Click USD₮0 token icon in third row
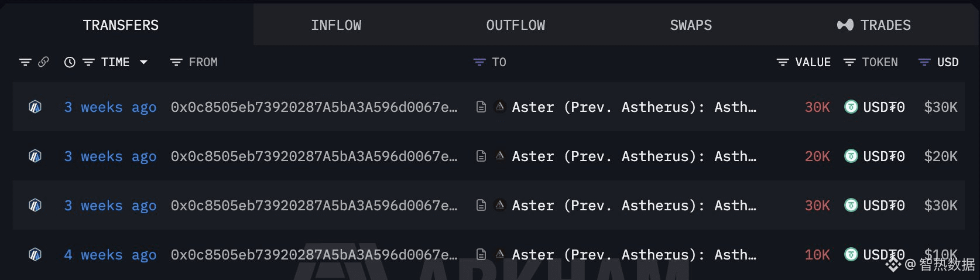This screenshot has height=280, width=980. click(x=851, y=206)
